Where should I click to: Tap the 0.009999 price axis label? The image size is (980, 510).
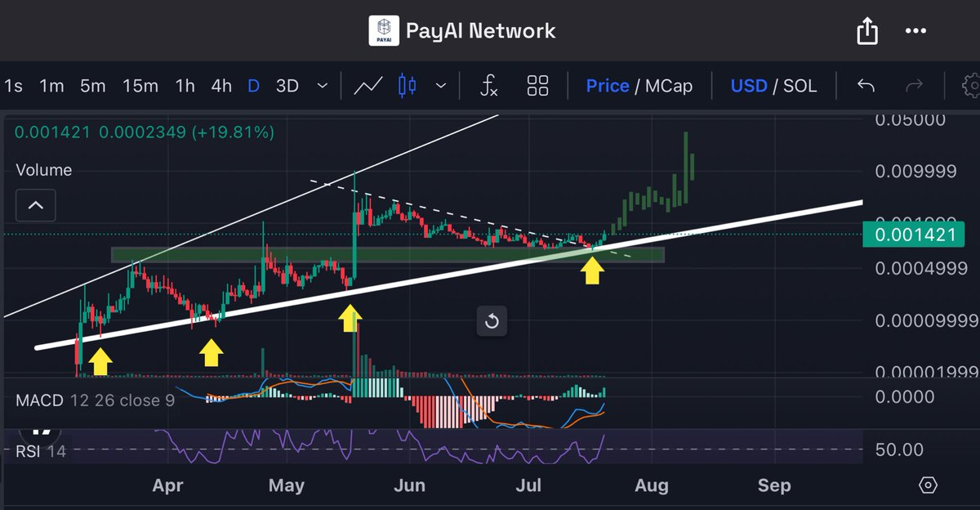(x=915, y=172)
